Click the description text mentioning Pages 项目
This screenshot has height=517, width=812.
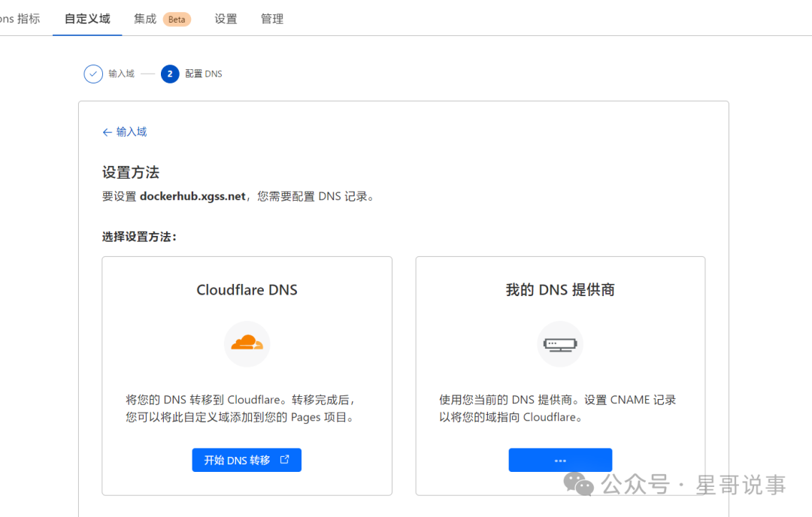pos(241,408)
